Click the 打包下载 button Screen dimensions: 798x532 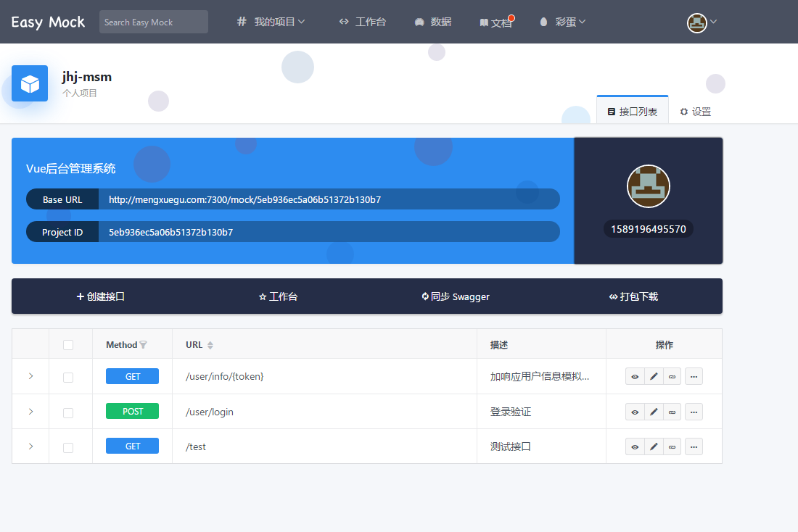click(633, 296)
